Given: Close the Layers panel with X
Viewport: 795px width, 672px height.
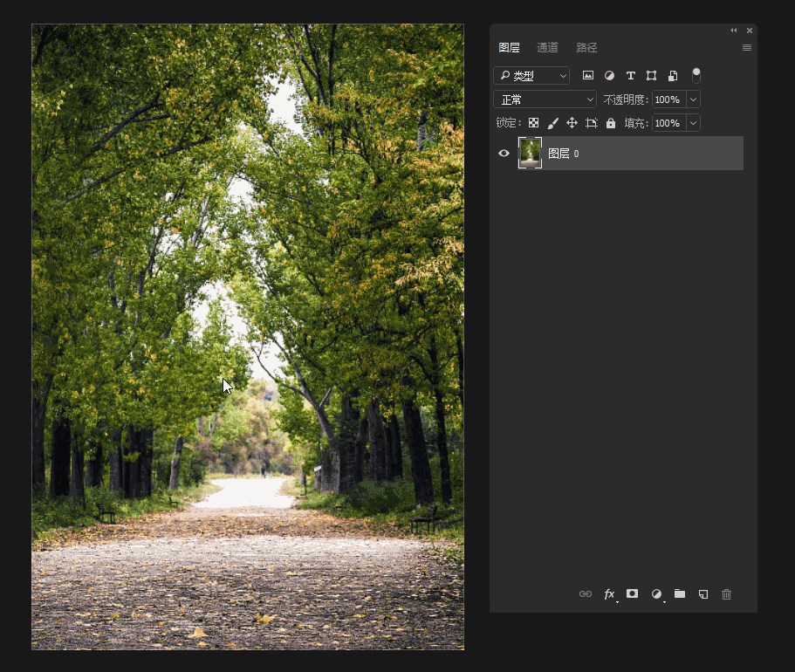Looking at the screenshot, I should pos(750,31).
